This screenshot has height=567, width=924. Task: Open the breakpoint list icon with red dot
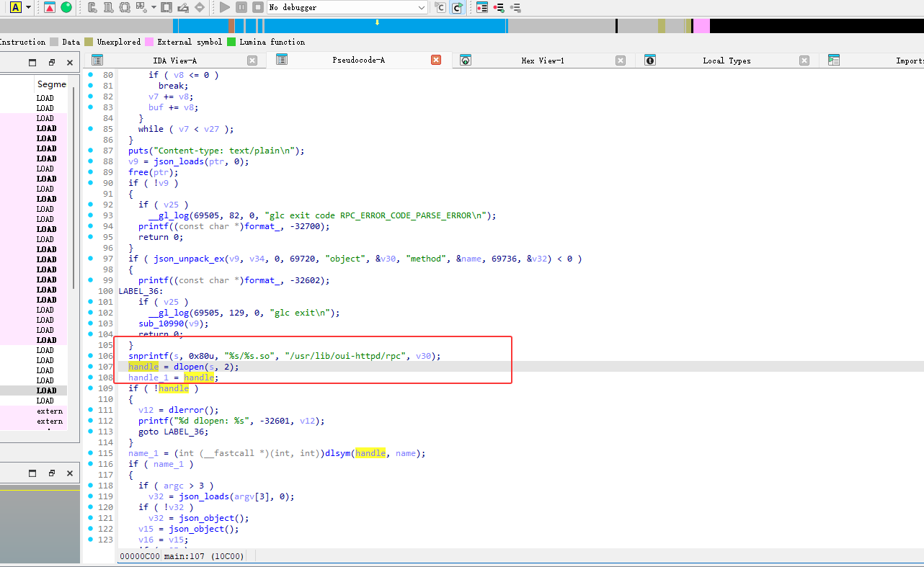pos(481,7)
